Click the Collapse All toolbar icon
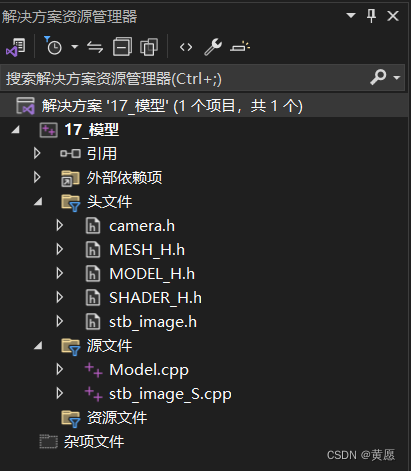The image size is (411, 471). pyautogui.click(x=122, y=46)
